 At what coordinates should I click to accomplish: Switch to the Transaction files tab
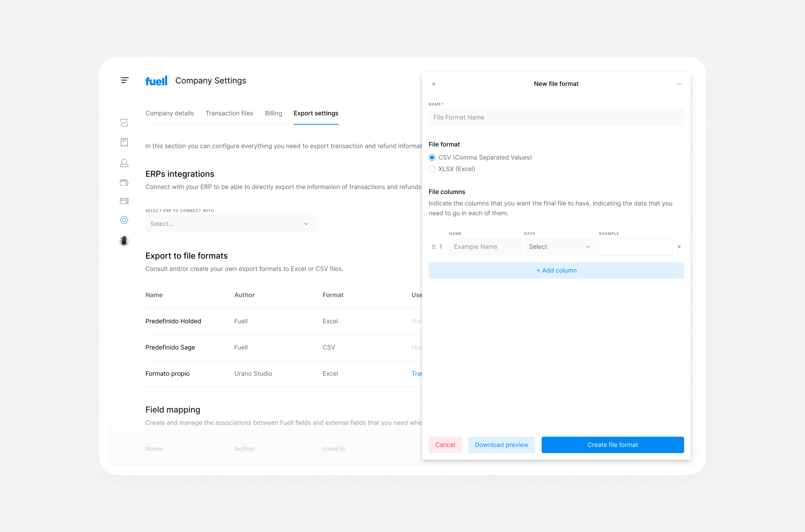(229, 113)
